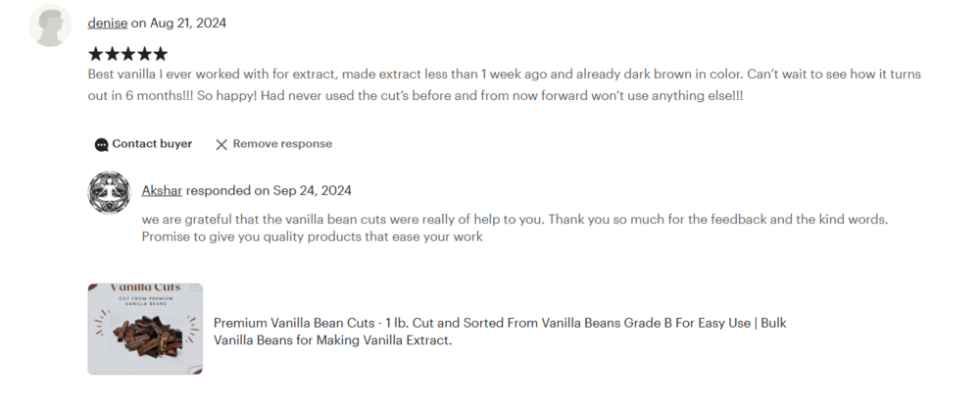Screen dimensions: 980x410
Task: Click the first star of the rating
Action: pyautogui.click(x=96, y=54)
